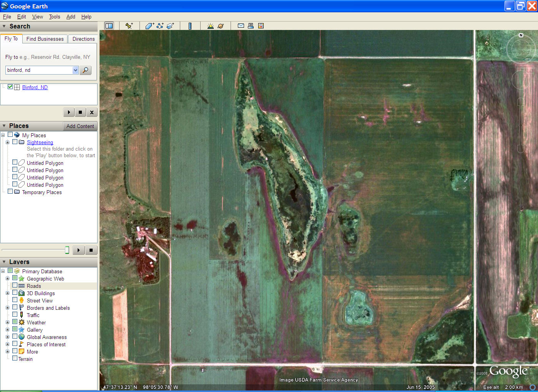Click the 3D Buildings layer icon
The height and width of the screenshot is (392, 538).
click(22, 293)
